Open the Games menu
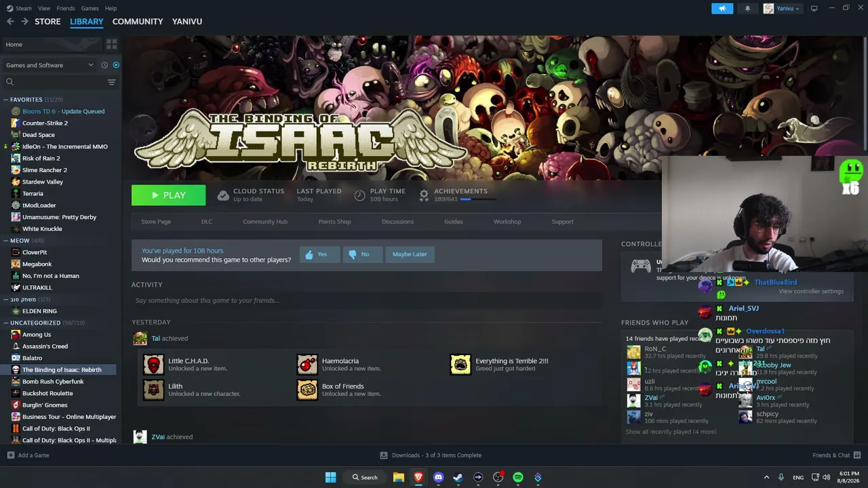868x488 pixels. [90, 8]
